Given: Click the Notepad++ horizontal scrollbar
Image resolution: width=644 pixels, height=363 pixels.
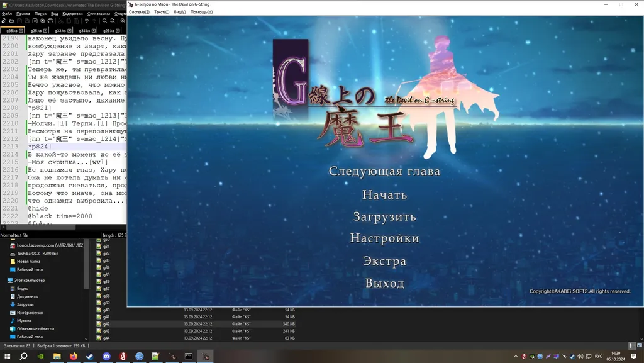Looking at the screenshot, I should [x=41, y=227].
